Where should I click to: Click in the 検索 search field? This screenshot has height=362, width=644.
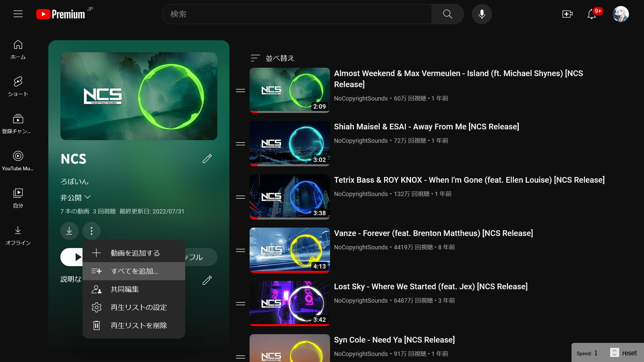[297, 14]
